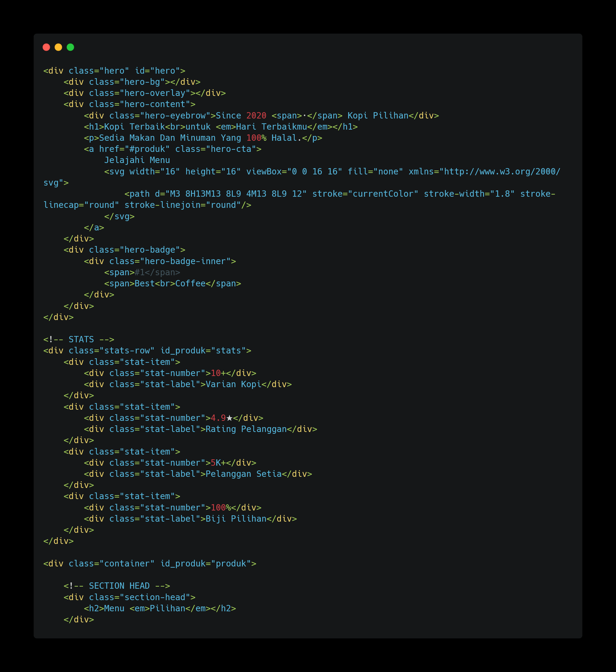Click the id_produk="produk" container attribute
This screenshot has width=616, height=672.
208,563
